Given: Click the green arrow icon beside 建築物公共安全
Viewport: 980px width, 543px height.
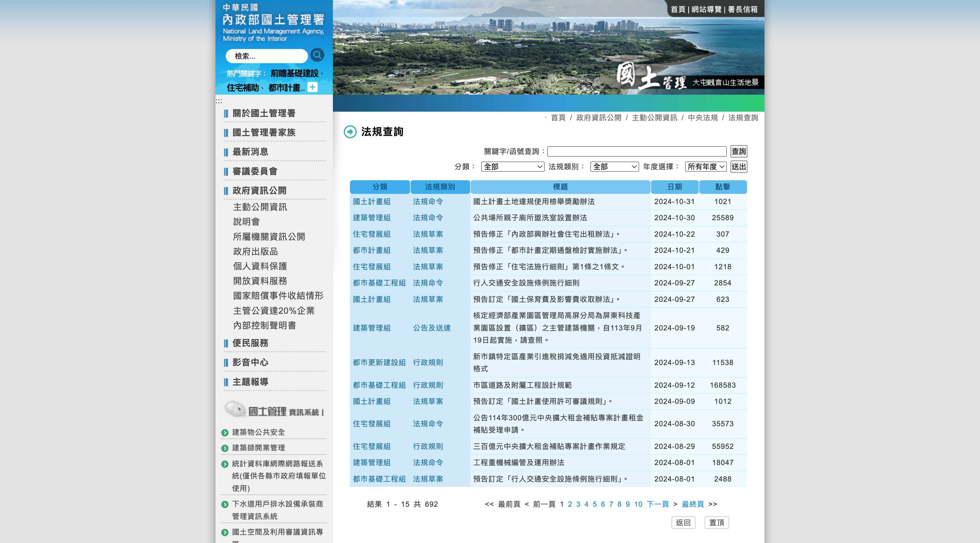Looking at the screenshot, I should pos(225,433).
